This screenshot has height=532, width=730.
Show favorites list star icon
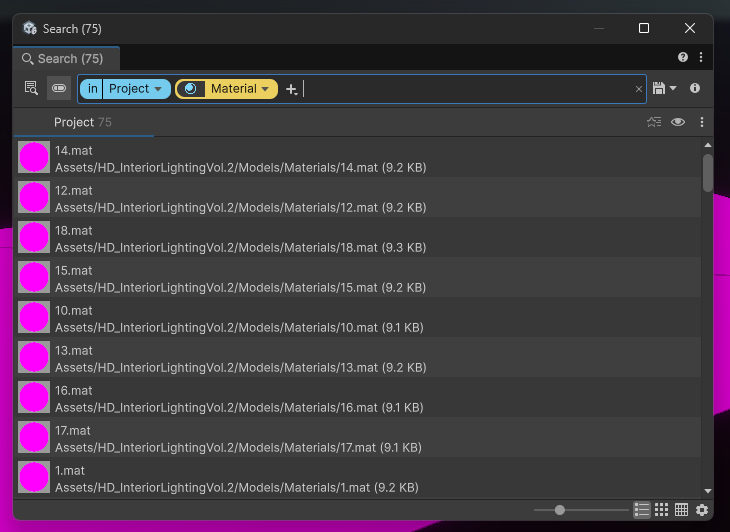click(x=654, y=122)
